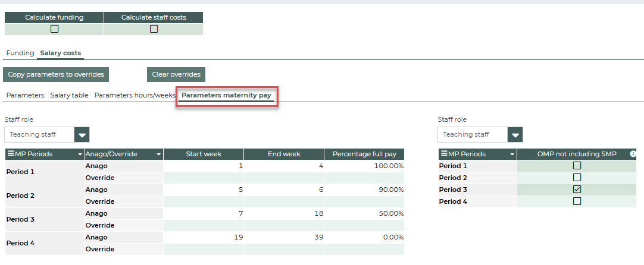Check Period 4 OMP not including SMP

tap(576, 201)
